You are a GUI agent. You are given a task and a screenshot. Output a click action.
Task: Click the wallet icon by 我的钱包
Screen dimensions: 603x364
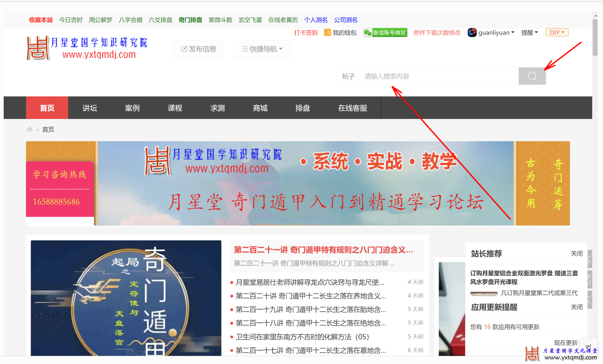(x=327, y=33)
